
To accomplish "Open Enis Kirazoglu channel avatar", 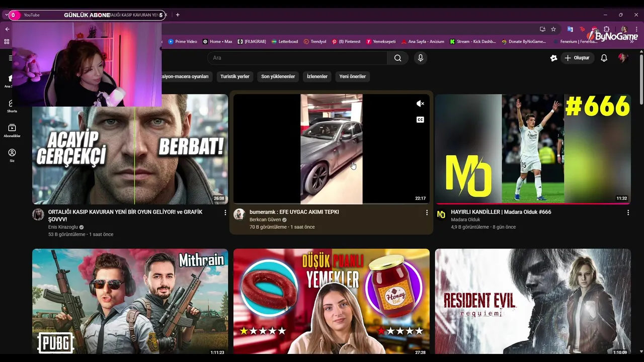I will point(38,215).
